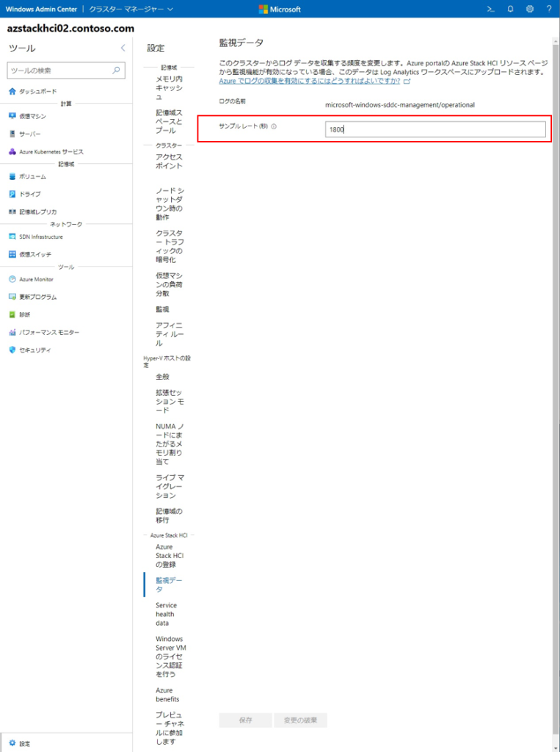The width and height of the screenshot is (560, 752).
Task: Click the log name microsoft-windows-sddc-management/operational
Action: click(400, 104)
